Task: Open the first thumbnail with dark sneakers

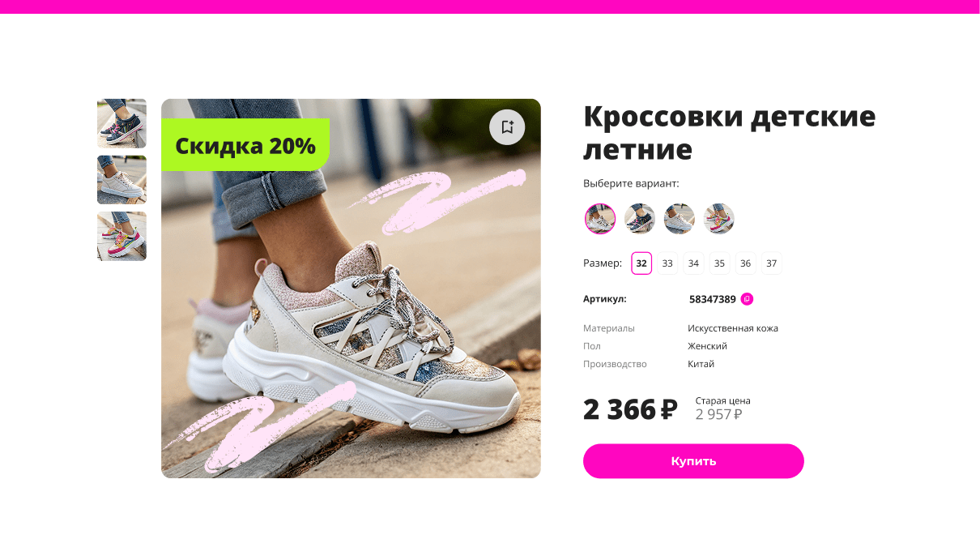Action: (121, 123)
